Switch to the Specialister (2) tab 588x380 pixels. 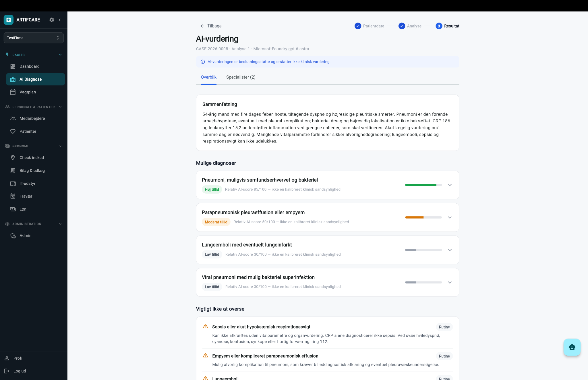(241, 77)
